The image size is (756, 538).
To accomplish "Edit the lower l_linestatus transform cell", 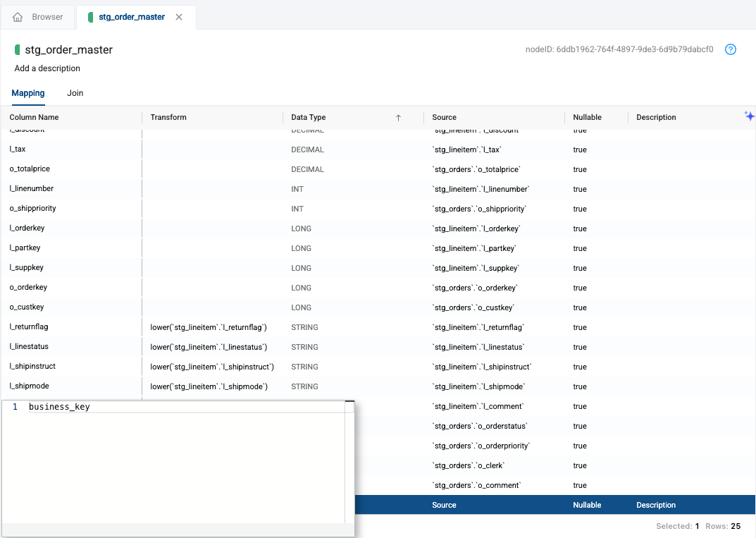I will pos(209,348).
